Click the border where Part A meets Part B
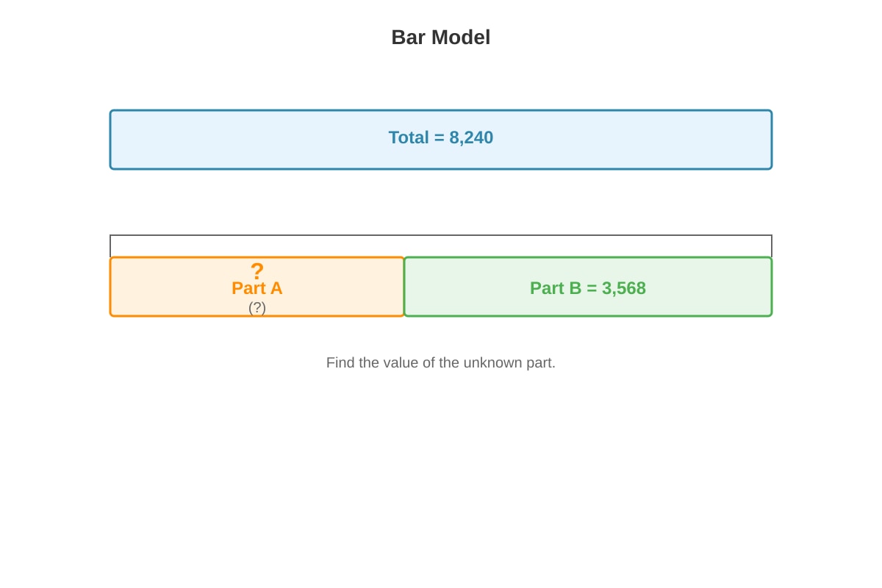 (404, 287)
